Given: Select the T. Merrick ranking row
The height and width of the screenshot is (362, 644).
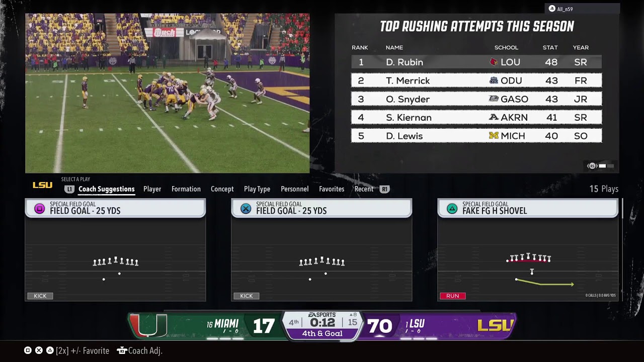Looking at the screenshot, I should [476, 80].
